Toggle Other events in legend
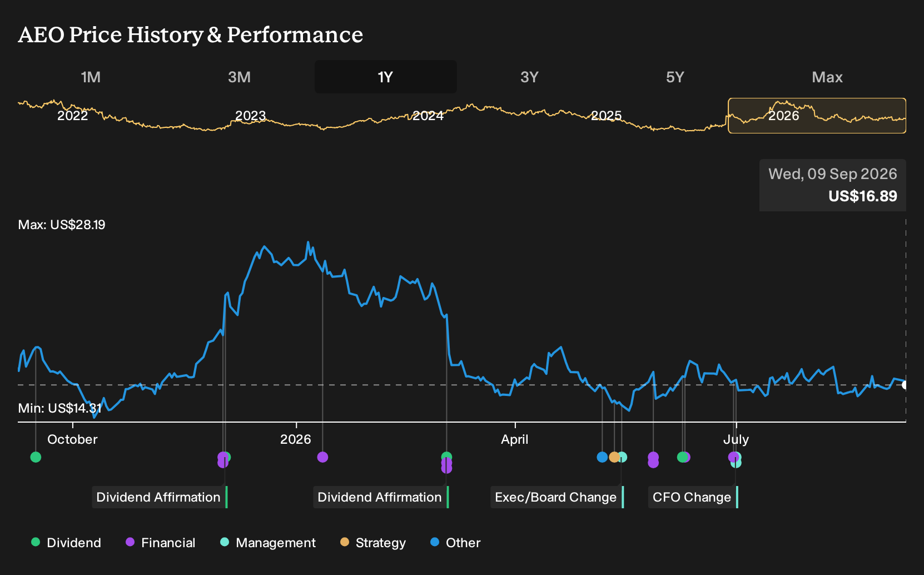The height and width of the screenshot is (575, 924). (x=455, y=543)
